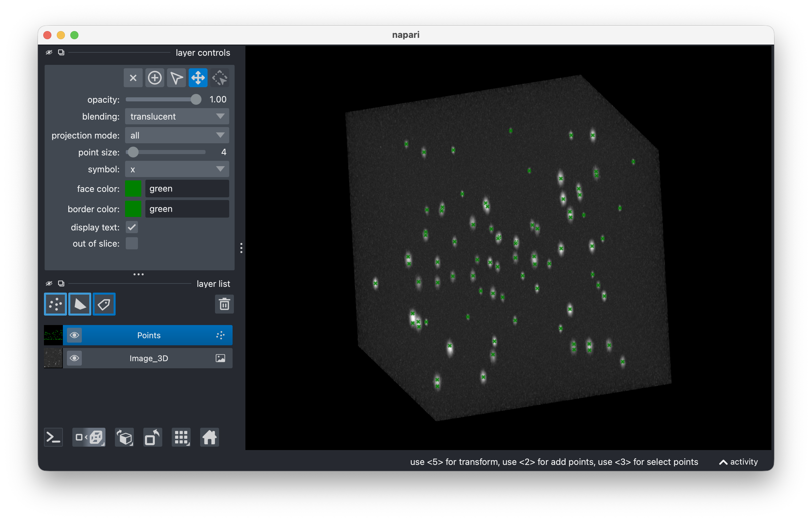The image size is (812, 521).
Task: Click the opacity value 1.00
Action: coord(218,99)
